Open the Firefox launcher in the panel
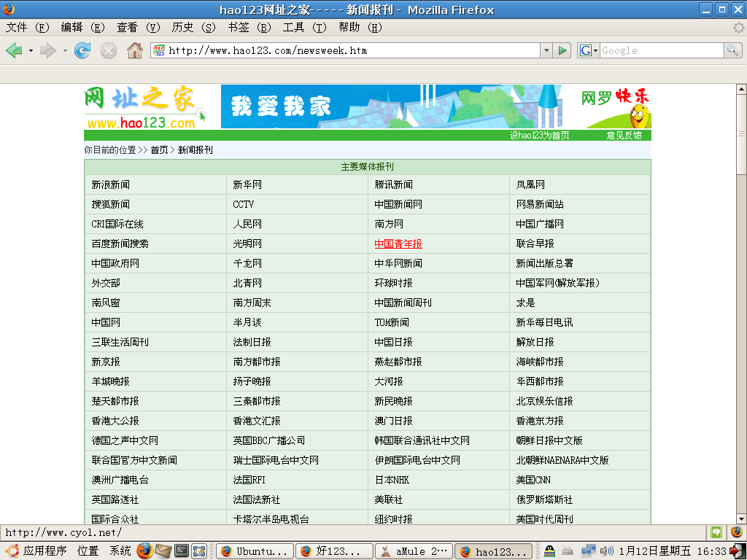 click(x=145, y=551)
